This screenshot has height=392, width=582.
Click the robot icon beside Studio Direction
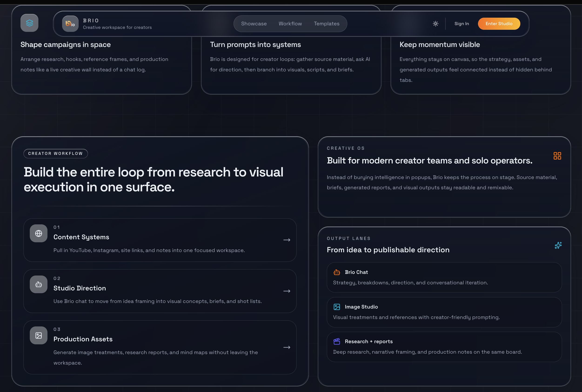(x=39, y=285)
